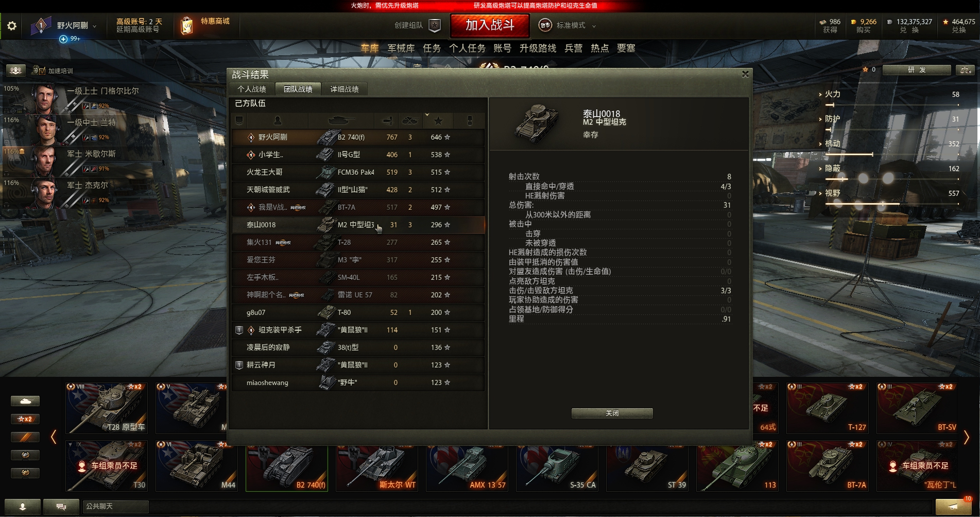Click the 公共聊天 public chat field
This screenshot has width=980, height=517.
[115, 507]
